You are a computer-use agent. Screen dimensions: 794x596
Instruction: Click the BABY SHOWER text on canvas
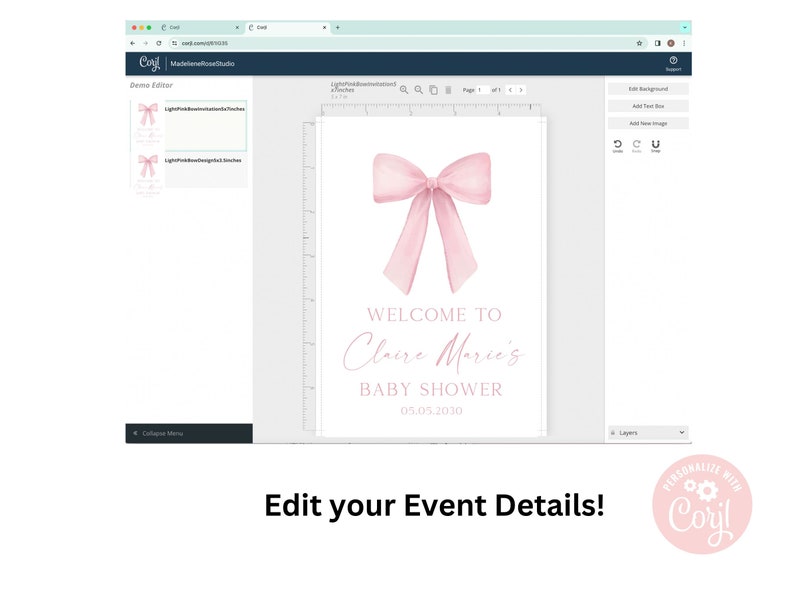(431, 389)
